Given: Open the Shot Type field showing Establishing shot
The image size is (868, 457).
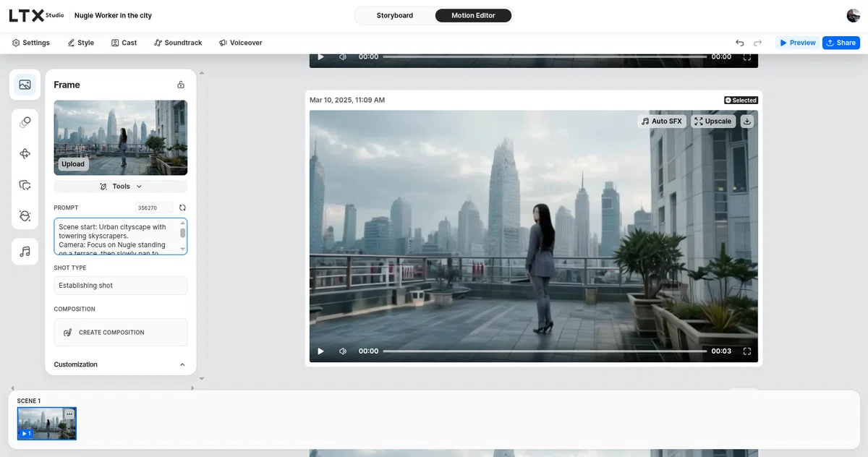Looking at the screenshot, I should point(121,286).
